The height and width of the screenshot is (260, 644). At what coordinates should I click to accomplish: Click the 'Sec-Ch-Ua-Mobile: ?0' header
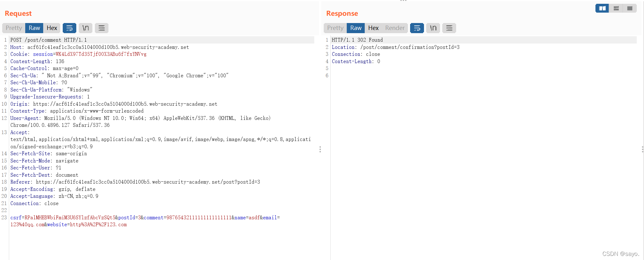click(39, 83)
